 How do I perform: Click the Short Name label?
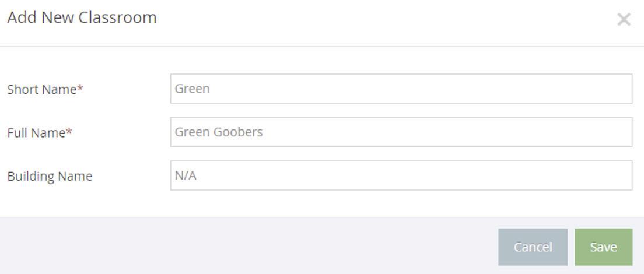click(x=42, y=89)
